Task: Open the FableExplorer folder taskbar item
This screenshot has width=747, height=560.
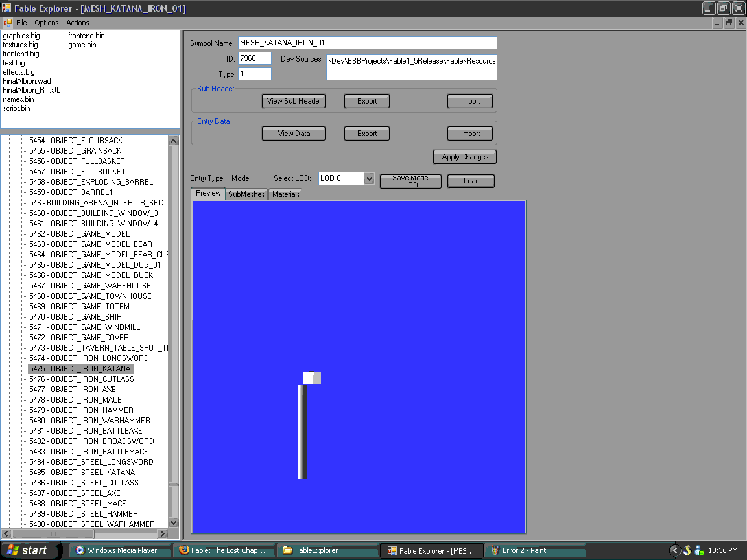Action: (x=327, y=550)
